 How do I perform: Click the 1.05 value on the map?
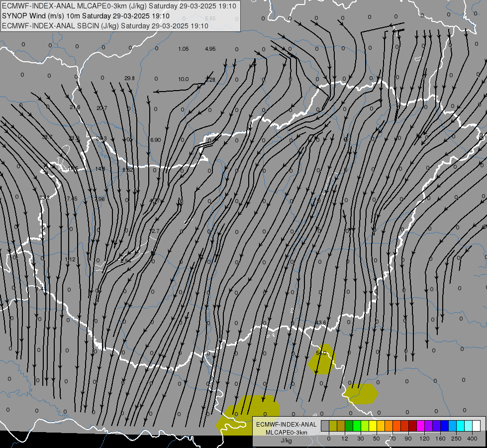coord(183,49)
